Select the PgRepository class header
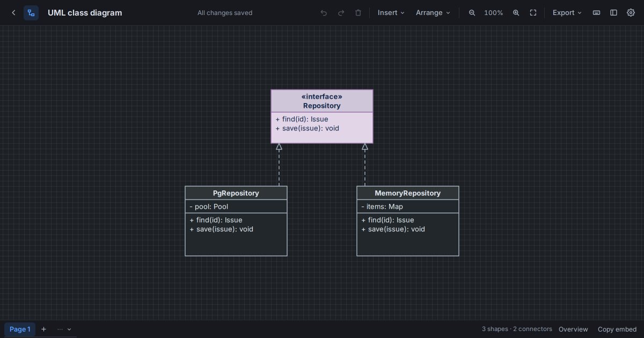644x338 pixels. pos(236,193)
